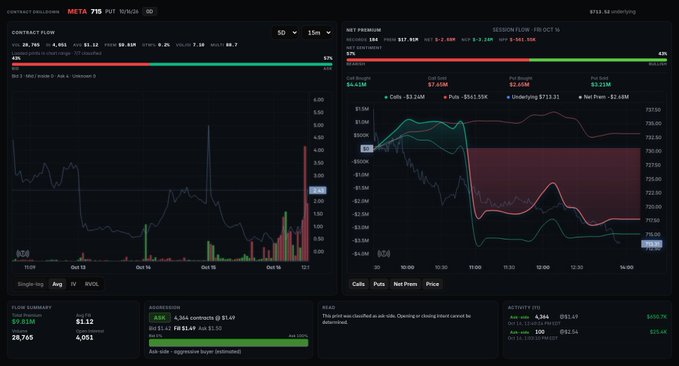The width and height of the screenshot is (679, 366).
Task: Toggle Calls legend entry on net premium chart
Action: click(x=404, y=97)
